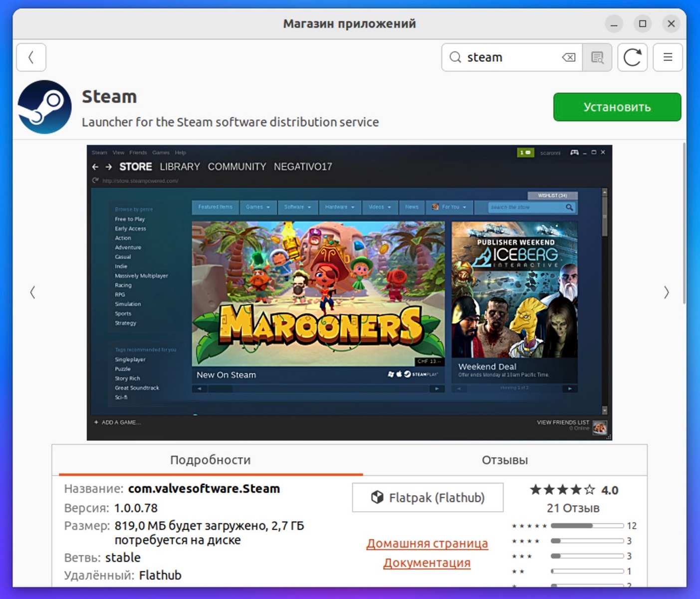
Task: Click the three-star rating bar
Action: [587, 556]
